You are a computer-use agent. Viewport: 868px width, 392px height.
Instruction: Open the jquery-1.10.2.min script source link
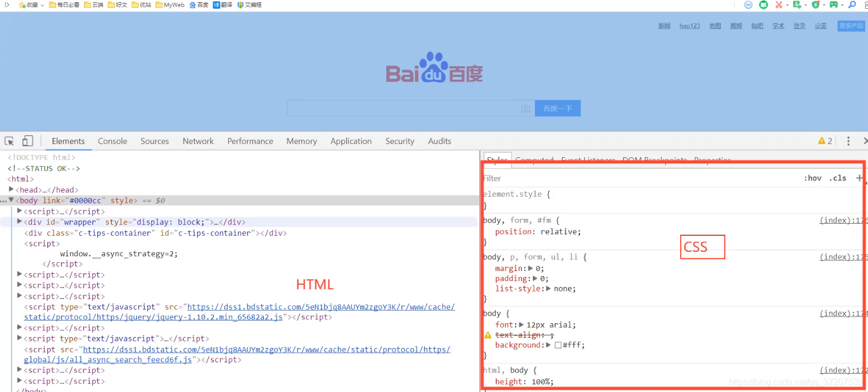click(x=240, y=312)
